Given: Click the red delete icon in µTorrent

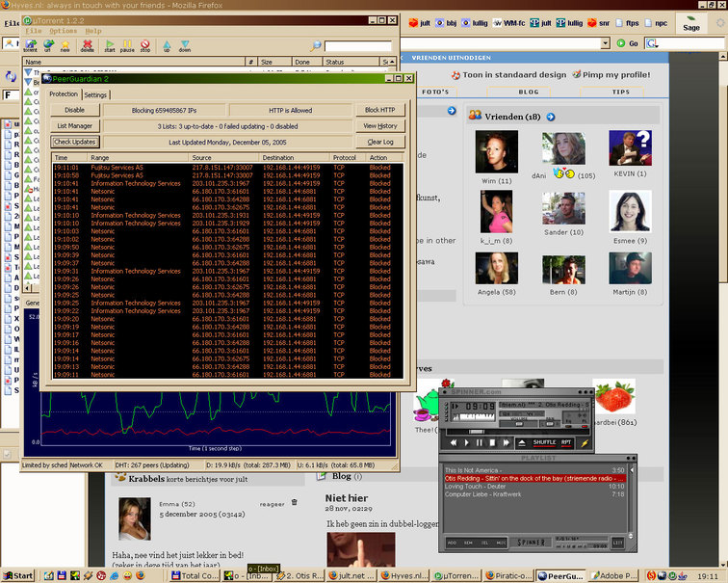Looking at the screenshot, I should click(87, 45).
